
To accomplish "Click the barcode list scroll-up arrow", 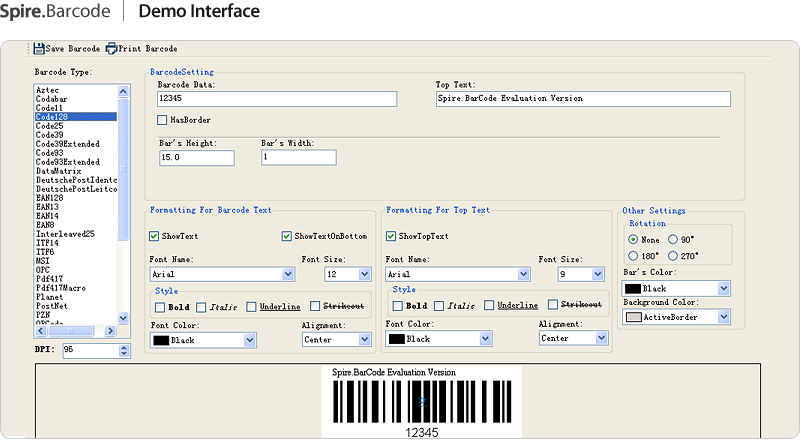I will (123, 91).
